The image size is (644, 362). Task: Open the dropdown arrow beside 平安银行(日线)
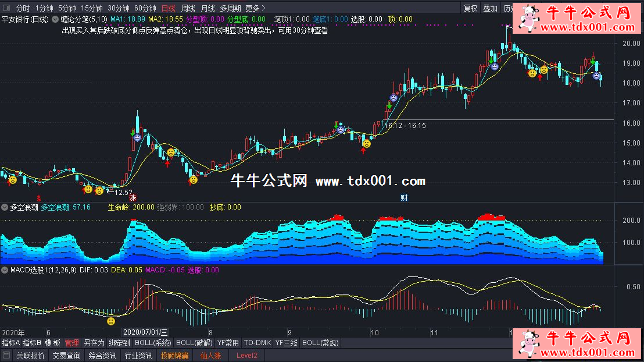point(55,19)
